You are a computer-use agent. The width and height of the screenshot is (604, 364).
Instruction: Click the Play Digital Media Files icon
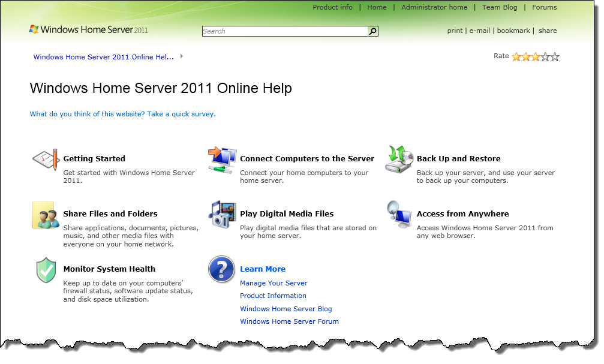(x=223, y=215)
